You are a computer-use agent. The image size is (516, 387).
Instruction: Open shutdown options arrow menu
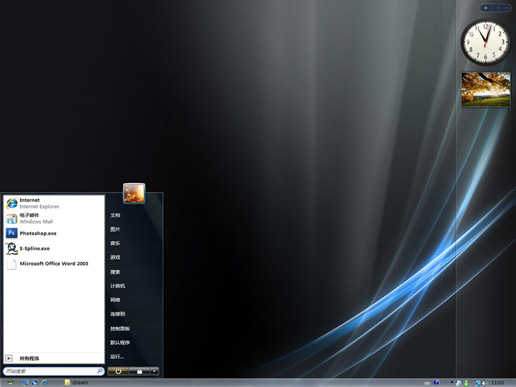click(x=154, y=371)
